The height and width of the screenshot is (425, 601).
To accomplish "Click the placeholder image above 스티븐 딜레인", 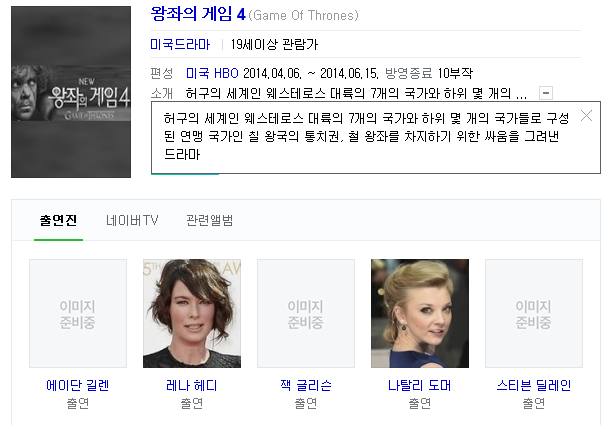I will [x=534, y=313].
